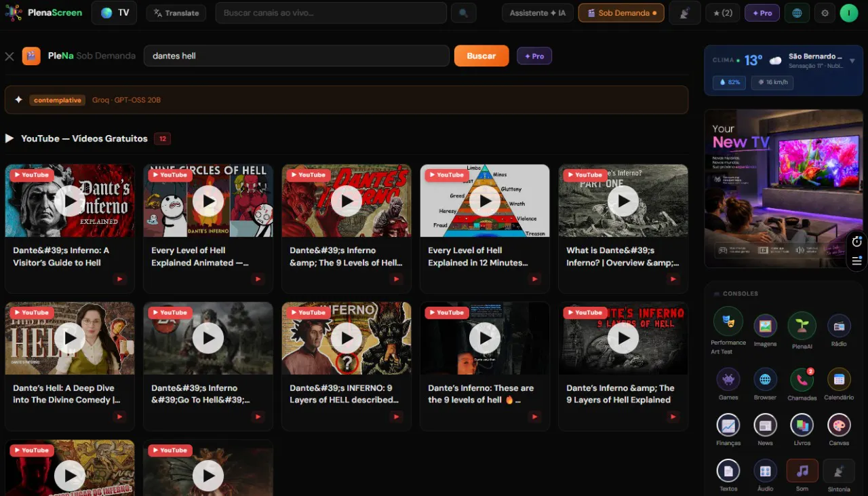Open the Livros console icon
The height and width of the screenshot is (496, 868).
pos(802,425)
